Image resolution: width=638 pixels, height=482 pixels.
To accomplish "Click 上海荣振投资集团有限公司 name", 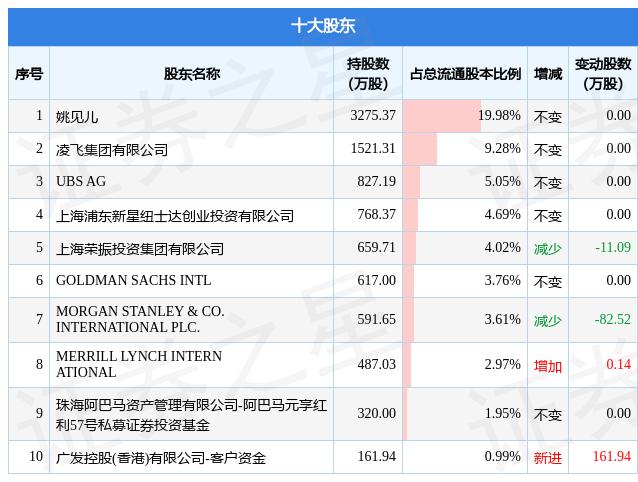I will pos(140,248).
